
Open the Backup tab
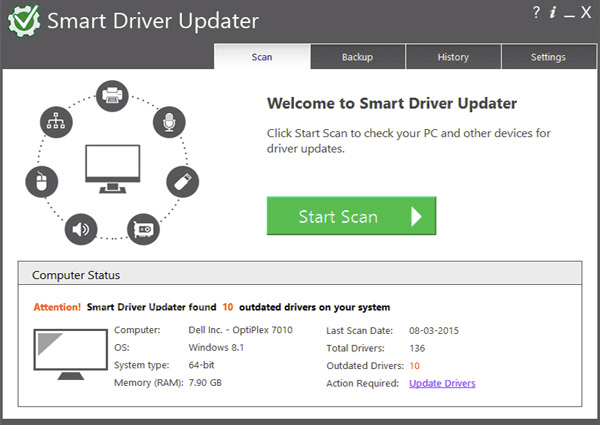pyautogui.click(x=357, y=57)
